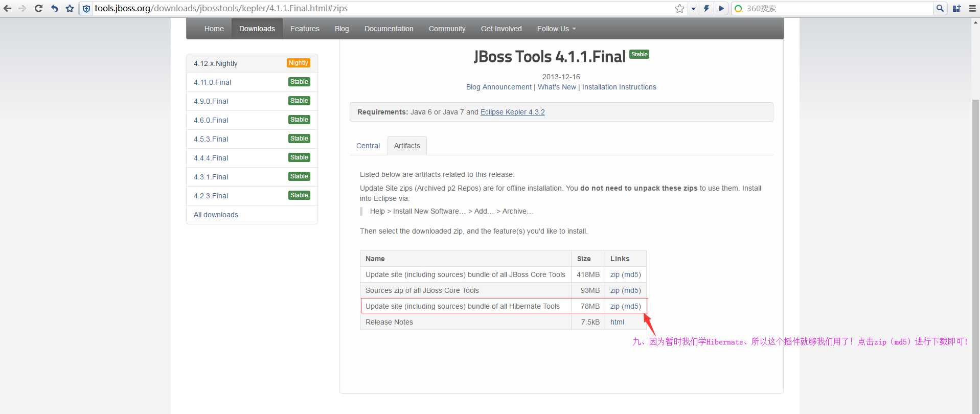This screenshot has width=980, height=414.
Task: Download zip for JBoss Core Tools update site
Action: (614, 274)
